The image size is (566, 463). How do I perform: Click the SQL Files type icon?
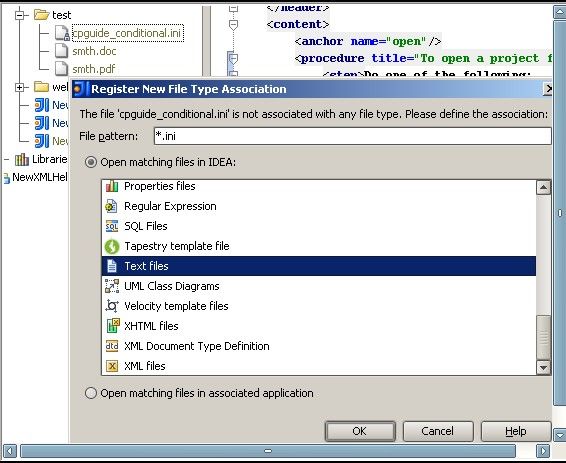click(112, 226)
